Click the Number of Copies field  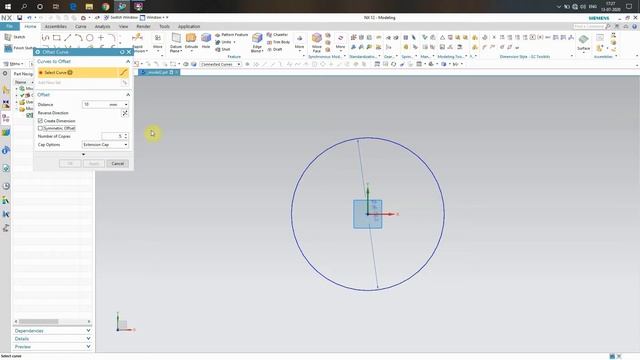click(113, 136)
